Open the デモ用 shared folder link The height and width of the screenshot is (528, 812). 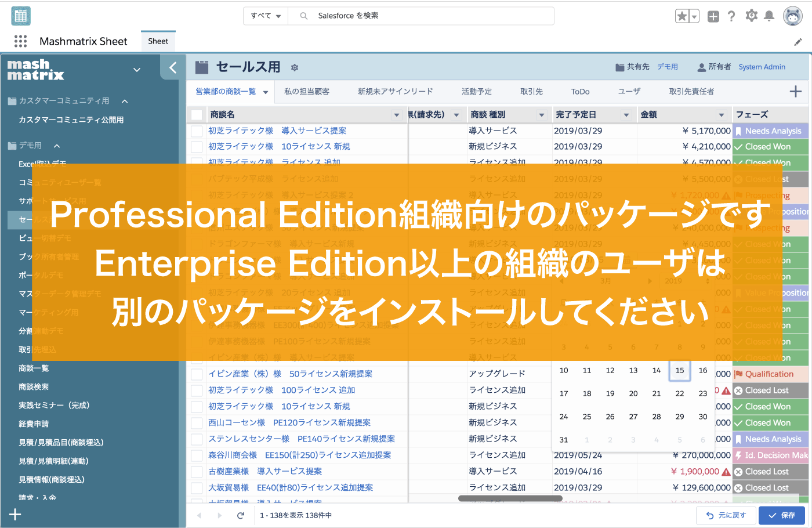[668, 67]
